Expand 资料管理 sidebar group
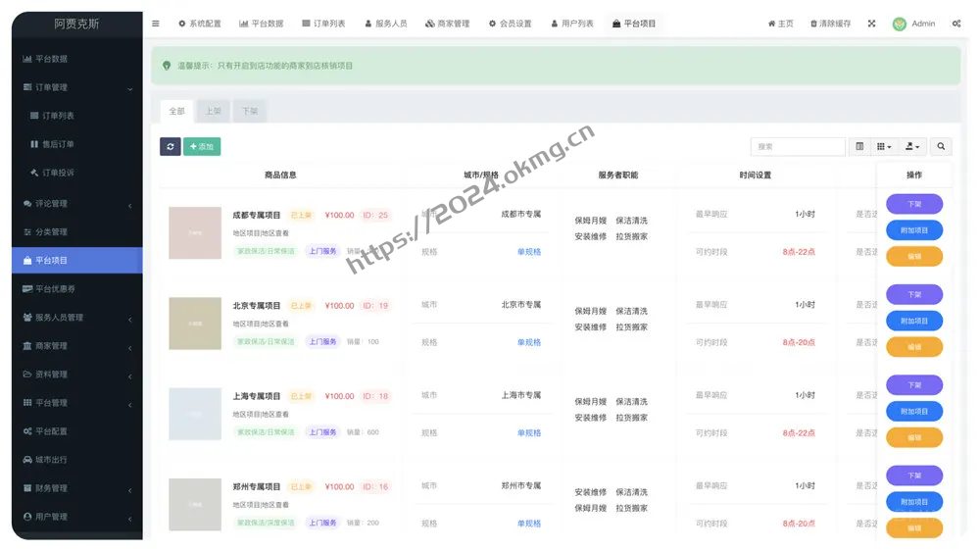This screenshot has height=551, width=980. (76, 375)
